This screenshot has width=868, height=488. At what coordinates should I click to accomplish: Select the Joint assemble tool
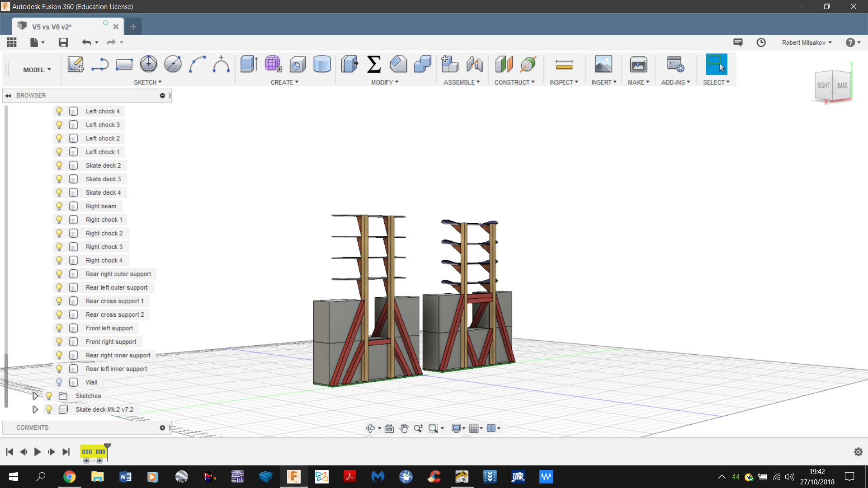[x=474, y=64]
